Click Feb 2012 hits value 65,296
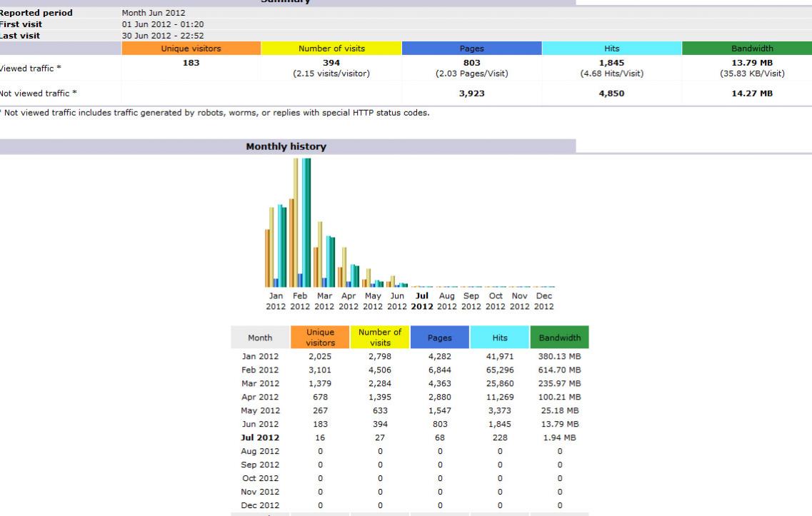Viewport: 812px width, 516px height. (x=500, y=370)
